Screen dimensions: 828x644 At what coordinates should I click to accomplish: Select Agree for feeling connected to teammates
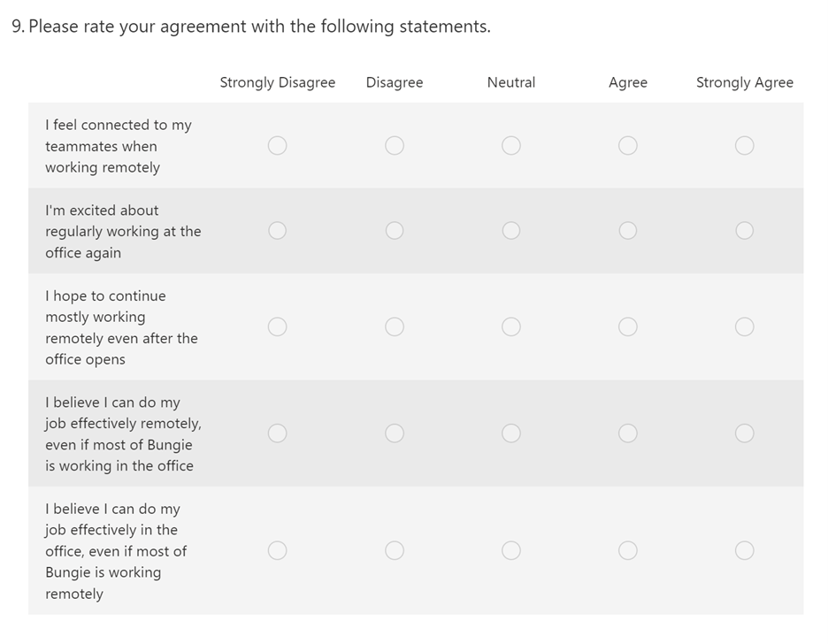(628, 145)
